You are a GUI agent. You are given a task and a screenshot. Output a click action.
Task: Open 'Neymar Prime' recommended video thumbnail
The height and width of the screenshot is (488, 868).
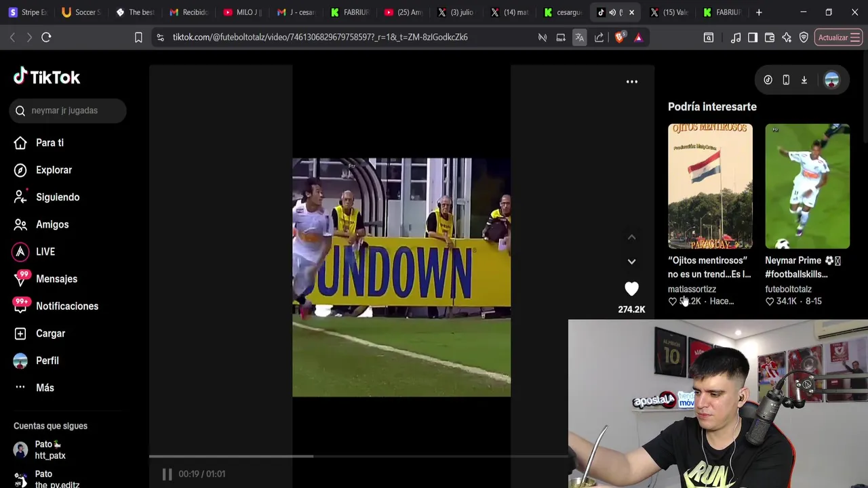[807, 186]
